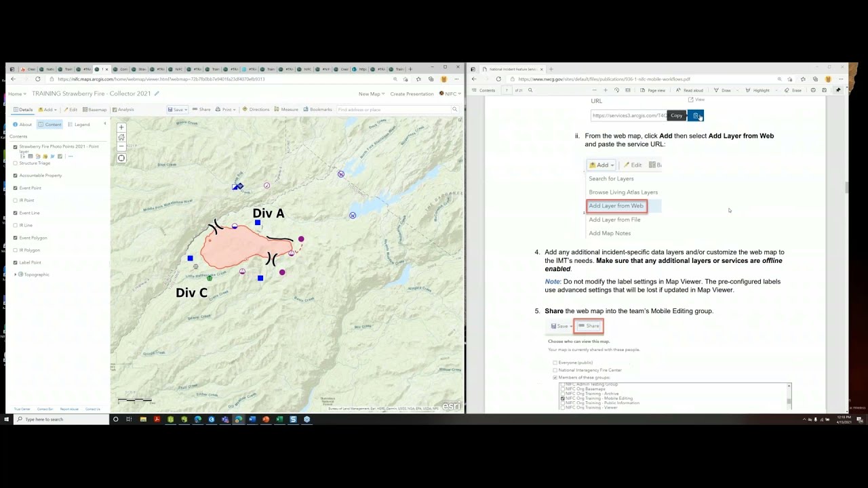This screenshot has width=868, height=488.
Task: Open Highlight color dropdown in PDF toolbar
Action: point(777,90)
